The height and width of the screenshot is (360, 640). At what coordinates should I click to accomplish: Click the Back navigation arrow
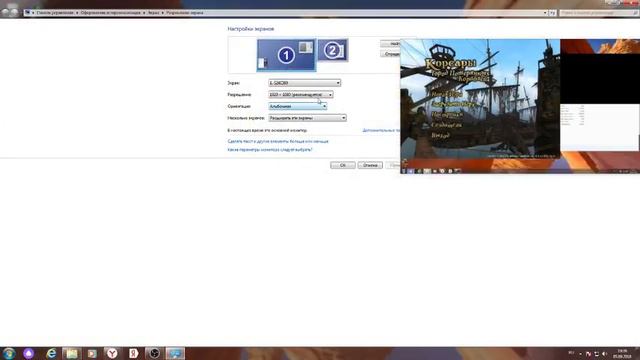5,12
